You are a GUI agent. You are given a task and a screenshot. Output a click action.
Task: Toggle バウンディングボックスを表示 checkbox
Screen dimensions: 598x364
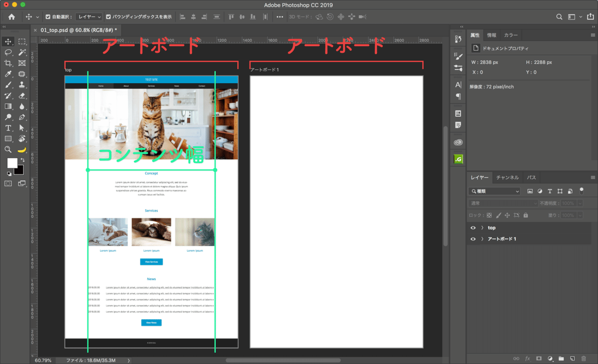[109, 16]
